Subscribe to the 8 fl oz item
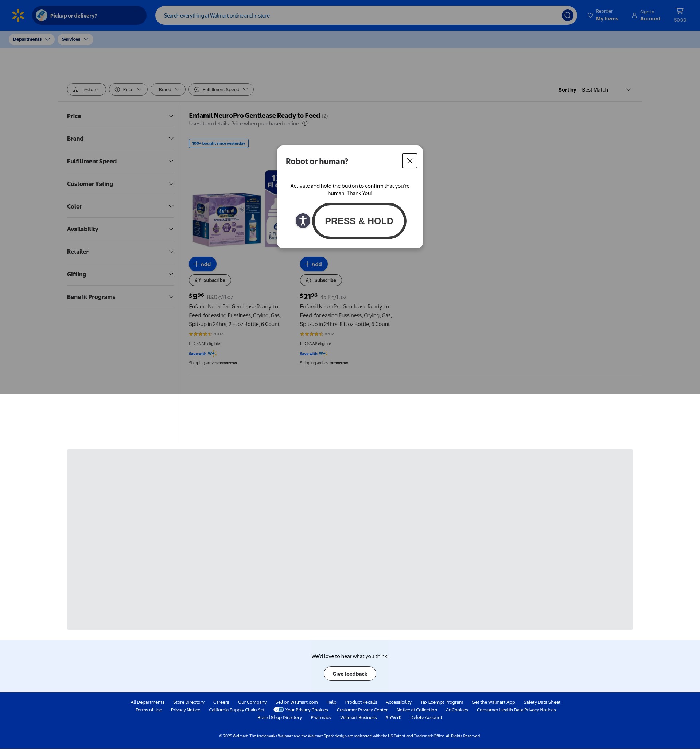Image resolution: width=700 pixels, height=749 pixels. [x=321, y=280]
